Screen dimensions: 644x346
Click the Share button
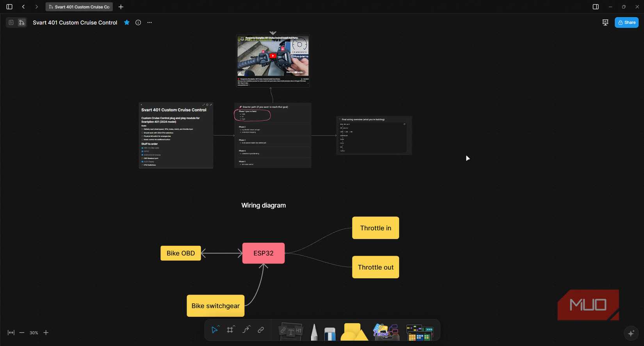pyautogui.click(x=626, y=23)
